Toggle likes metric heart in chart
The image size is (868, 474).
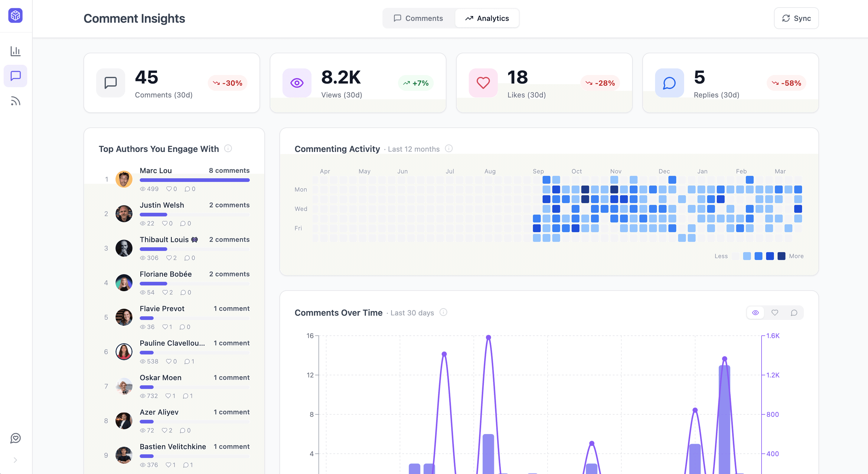pyautogui.click(x=775, y=312)
